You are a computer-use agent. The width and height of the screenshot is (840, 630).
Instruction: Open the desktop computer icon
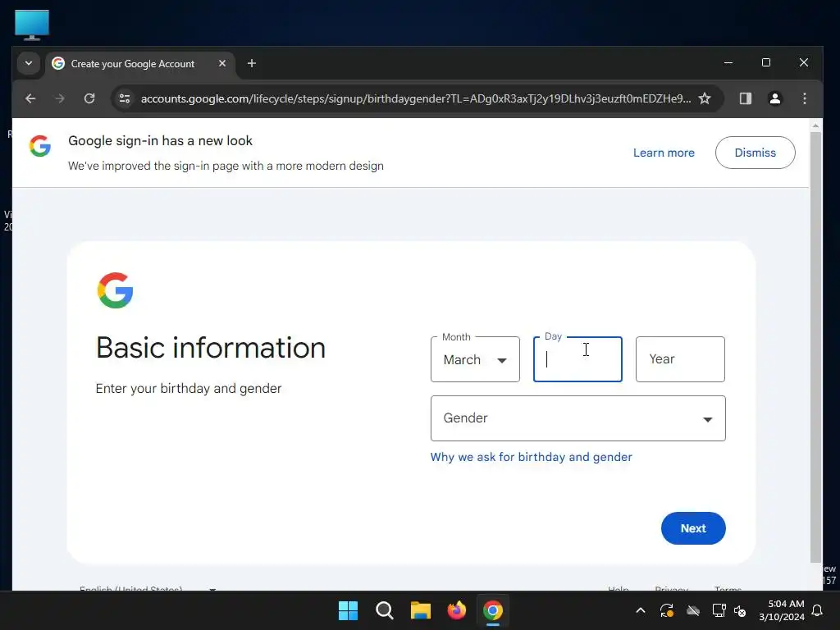[x=32, y=25]
